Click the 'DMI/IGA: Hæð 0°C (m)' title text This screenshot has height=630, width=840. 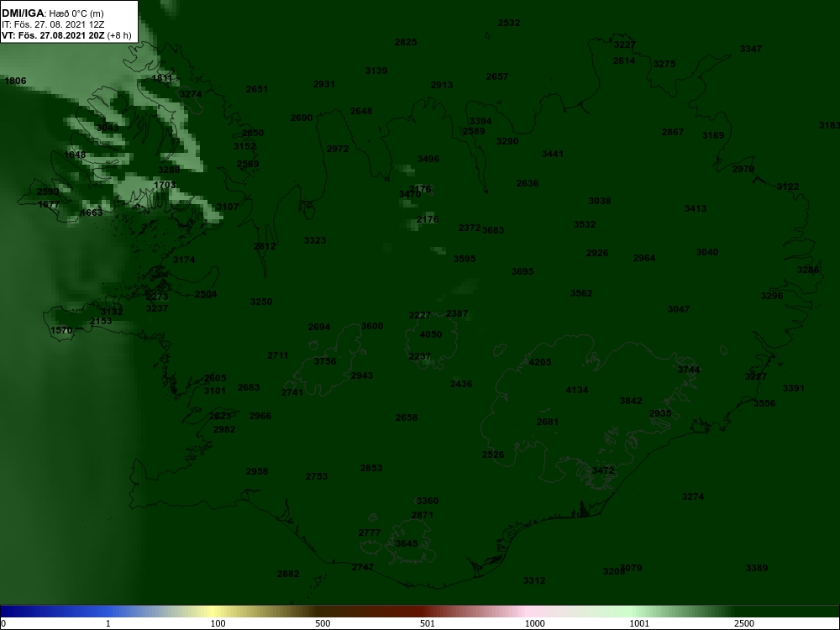tap(52, 13)
